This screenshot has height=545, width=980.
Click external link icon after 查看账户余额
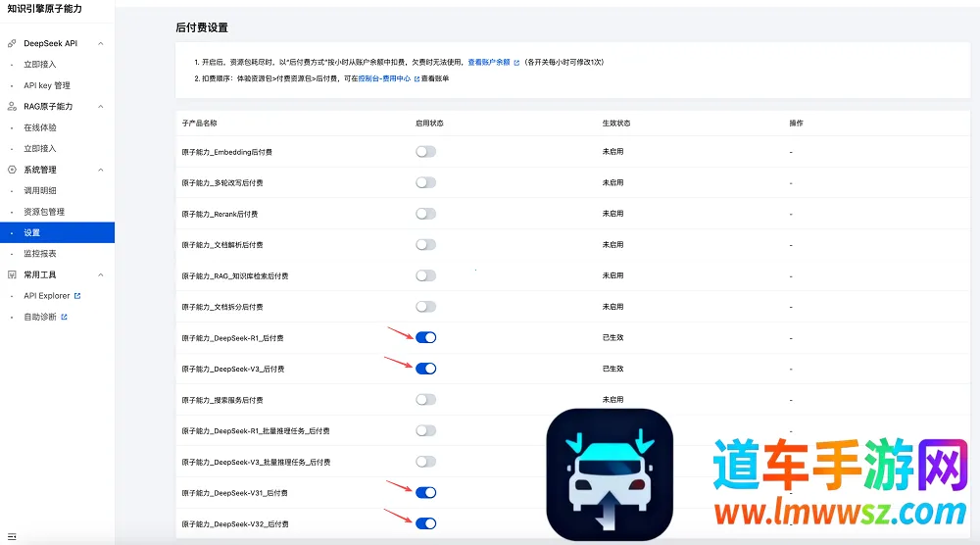(x=516, y=63)
